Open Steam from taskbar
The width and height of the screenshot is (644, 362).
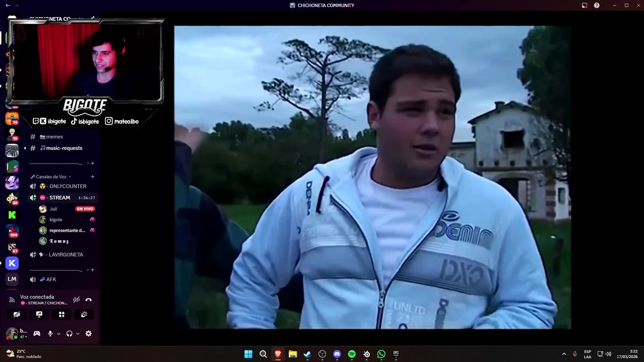pos(307,354)
